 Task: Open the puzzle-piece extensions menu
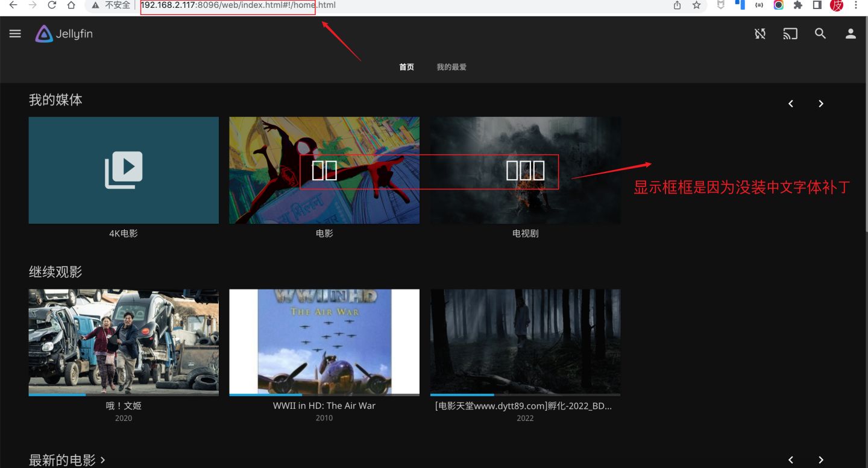798,5
